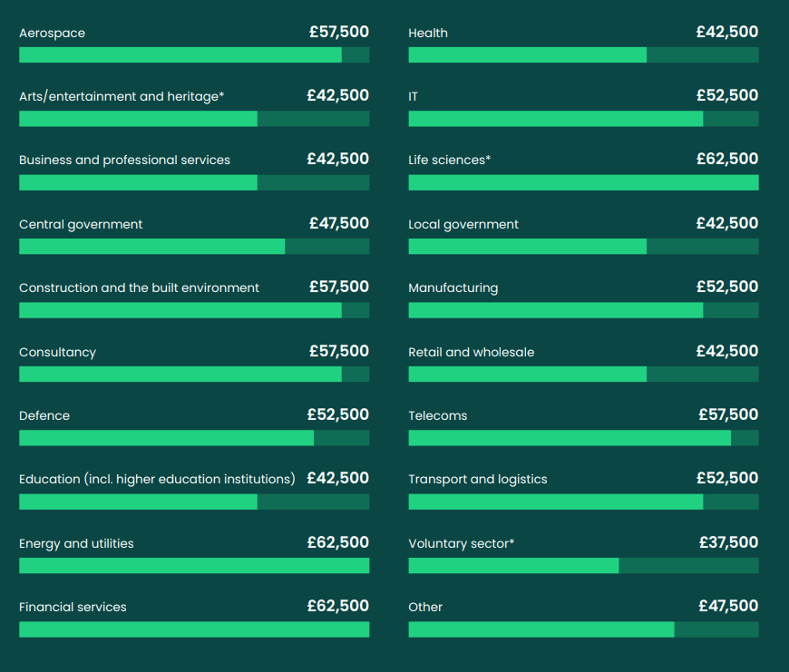Viewport: 789px width, 672px height.
Task: Select the Central government bar
Action: pyautogui.click(x=194, y=247)
